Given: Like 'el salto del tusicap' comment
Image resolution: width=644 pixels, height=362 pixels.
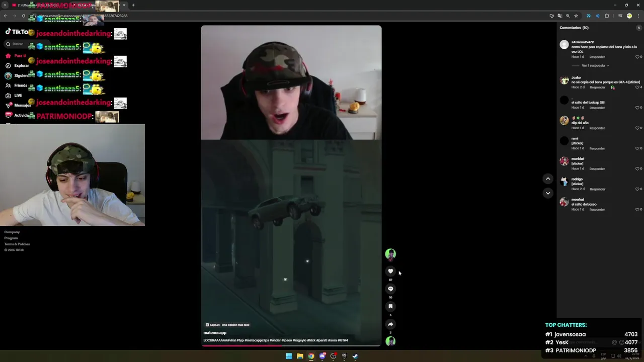Looking at the screenshot, I should tap(637, 108).
